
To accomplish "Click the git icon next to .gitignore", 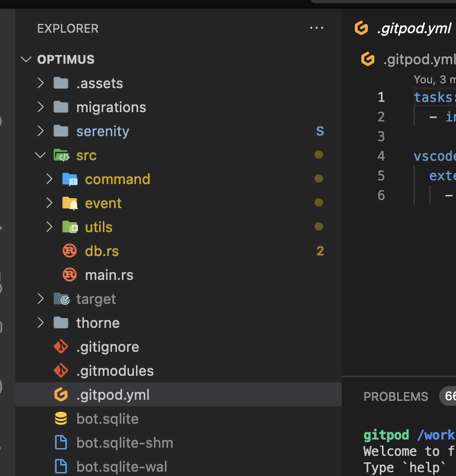I will click(61, 347).
